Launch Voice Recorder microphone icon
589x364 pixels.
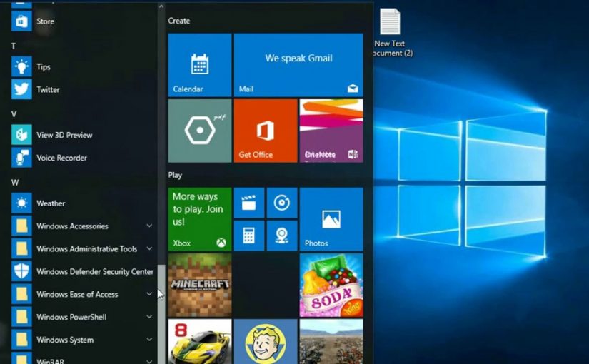(21, 158)
